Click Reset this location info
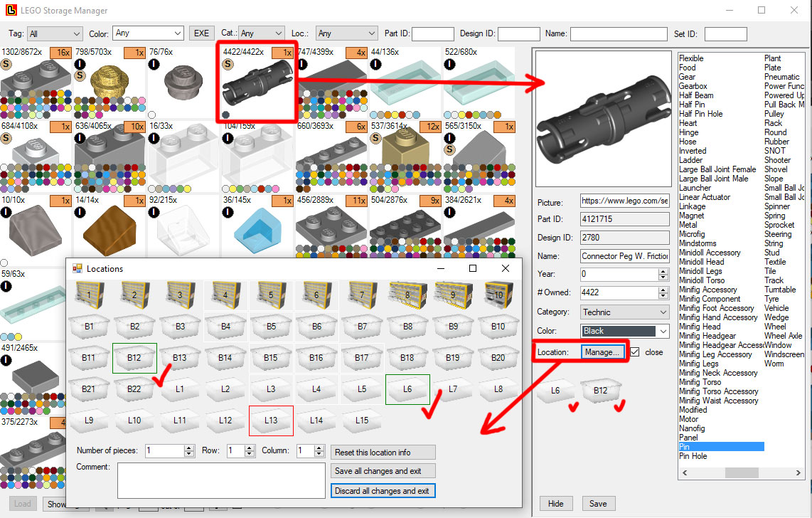 click(383, 453)
